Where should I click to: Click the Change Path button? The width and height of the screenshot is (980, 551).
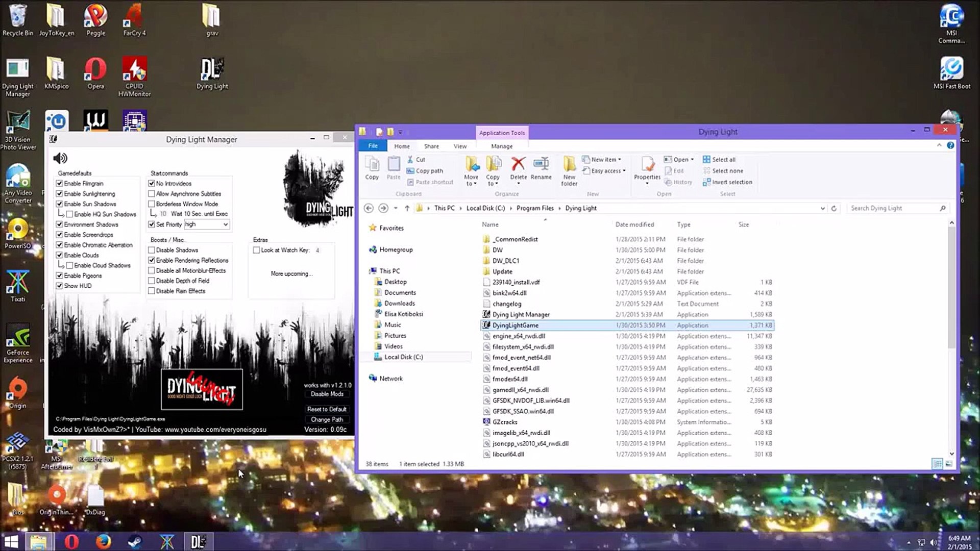click(x=327, y=419)
